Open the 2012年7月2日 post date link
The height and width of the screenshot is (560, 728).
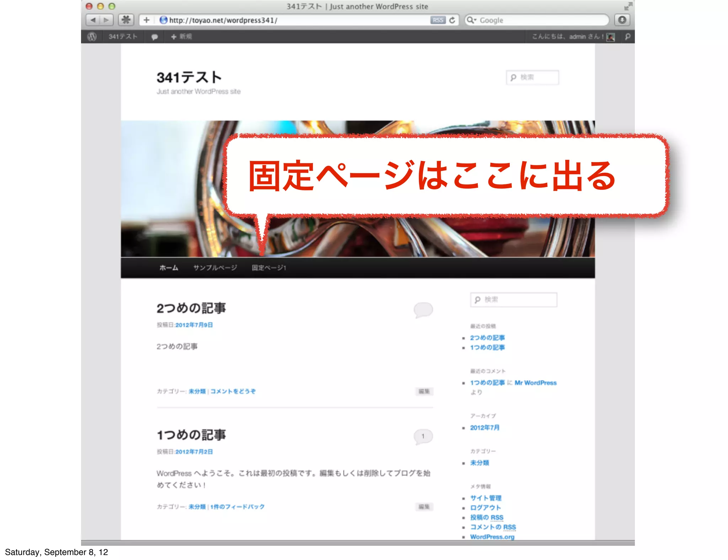click(194, 452)
